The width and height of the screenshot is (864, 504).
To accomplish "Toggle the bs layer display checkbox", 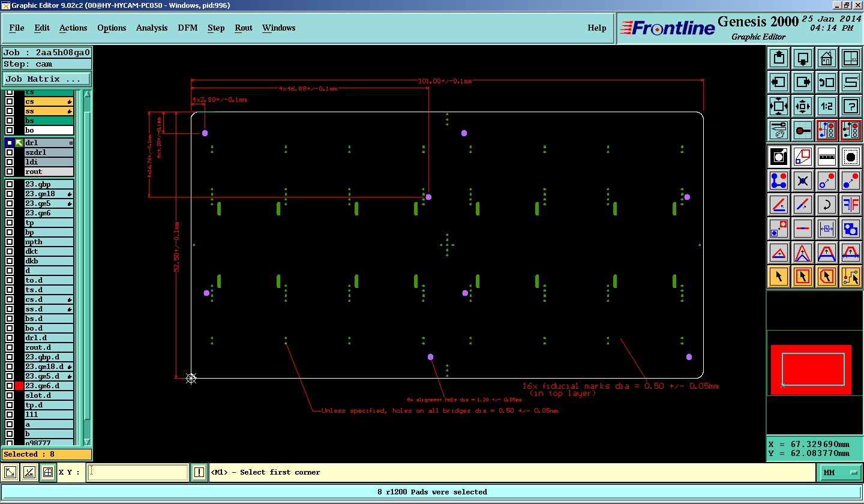I will [x=10, y=121].
